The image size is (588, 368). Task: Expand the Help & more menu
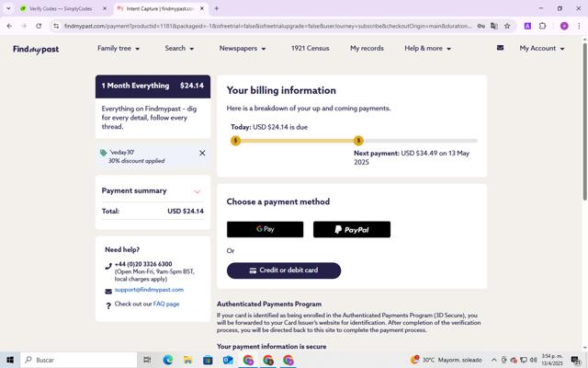point(427,49)
